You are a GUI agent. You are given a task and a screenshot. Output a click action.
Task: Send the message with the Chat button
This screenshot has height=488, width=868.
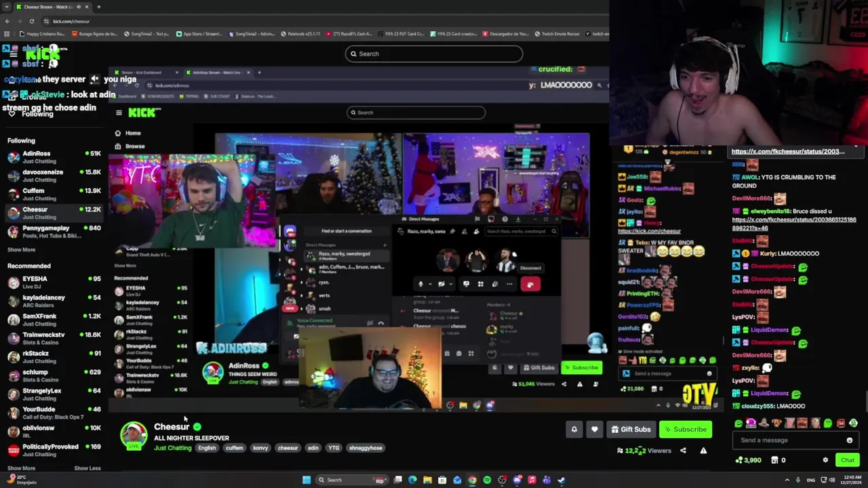coord(848,460)
